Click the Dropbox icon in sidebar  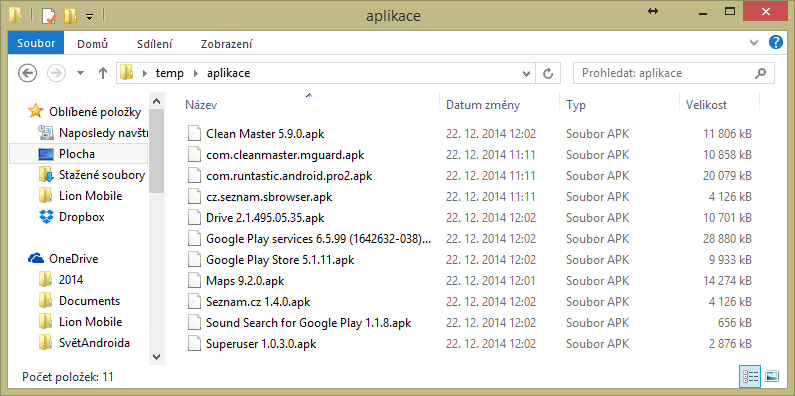click(x=46, y=217)
